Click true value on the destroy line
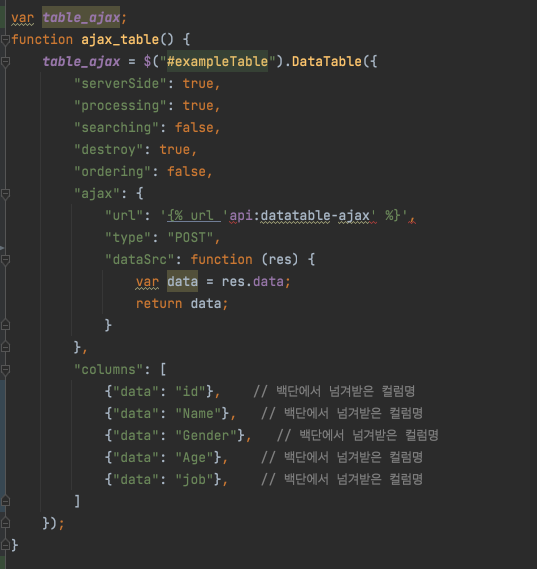Image resolution: width=537 pixels, height=569 pixels. [175, 150]
